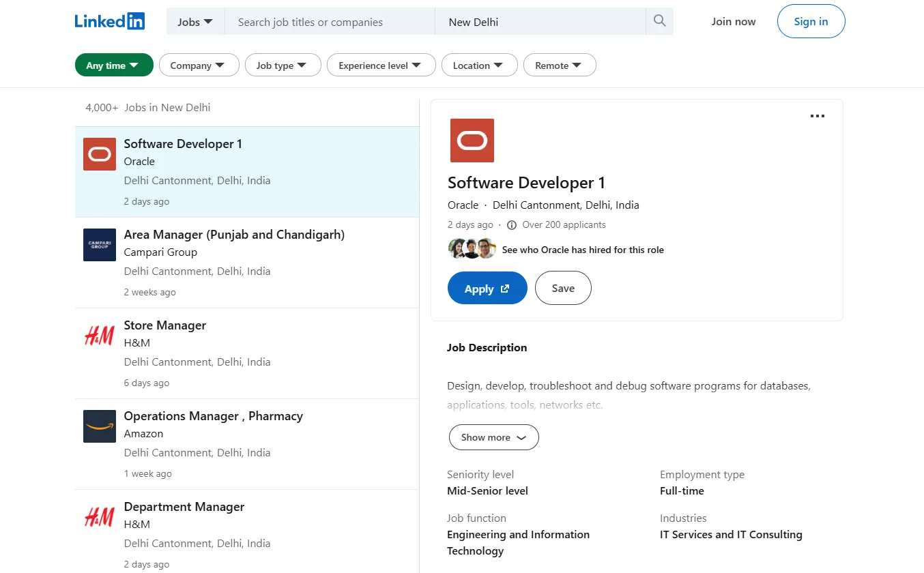Open the Any time filter dropdown
The image size is (924, 573).
(x=114, y=65)
